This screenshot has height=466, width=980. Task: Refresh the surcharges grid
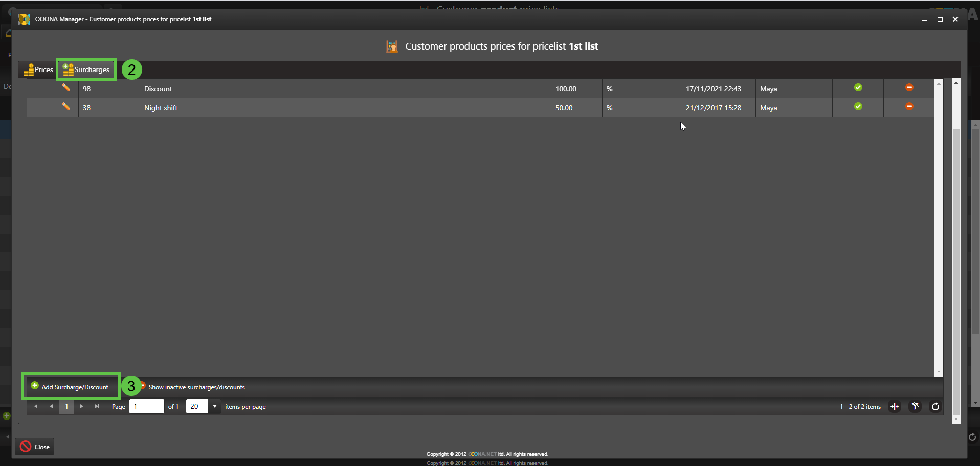tap(936, 407)
